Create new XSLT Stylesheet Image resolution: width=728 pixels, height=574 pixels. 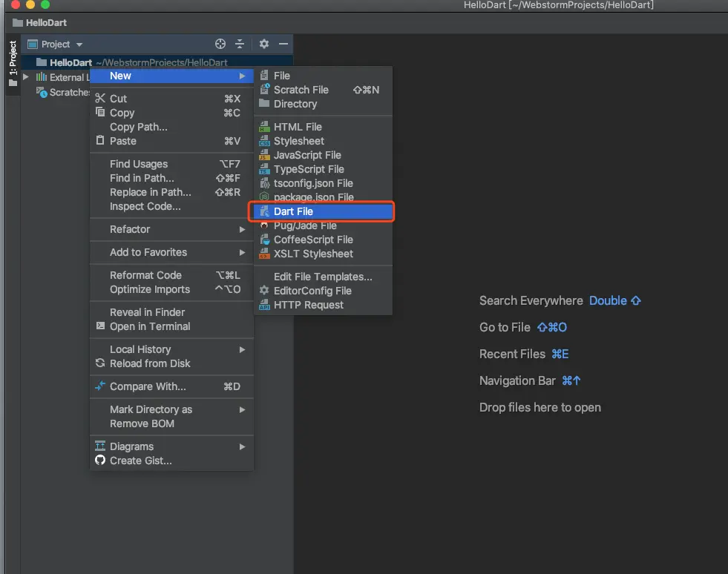point(323,254)
